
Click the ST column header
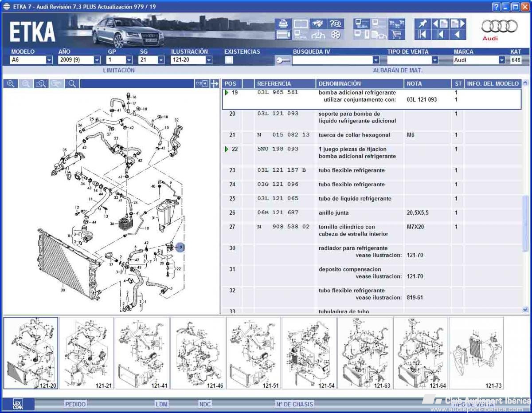458,83
